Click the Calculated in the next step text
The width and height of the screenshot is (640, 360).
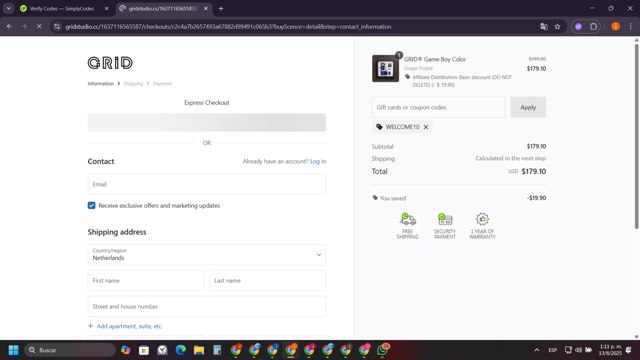pos(510,158)
